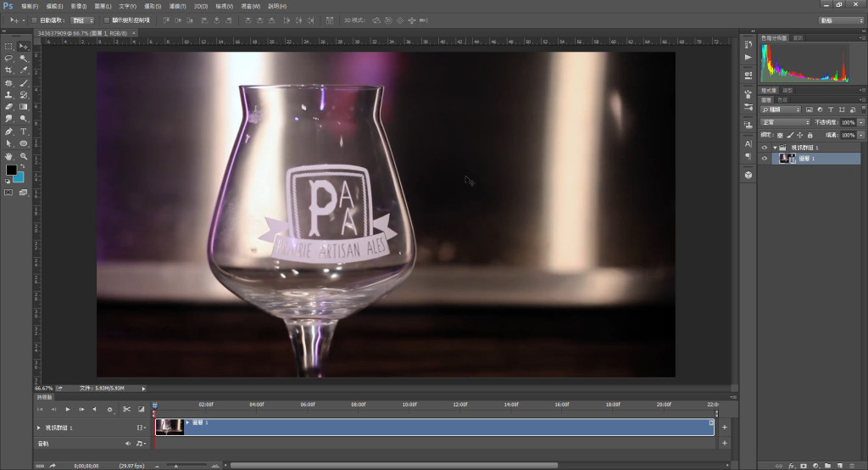Open the 3D panel cube icon

748,175
